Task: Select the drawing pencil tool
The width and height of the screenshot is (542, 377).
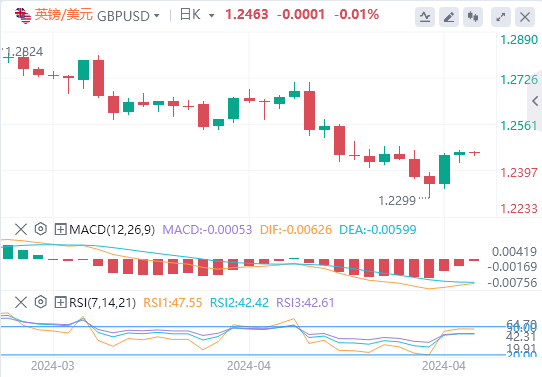Action: 449,17
